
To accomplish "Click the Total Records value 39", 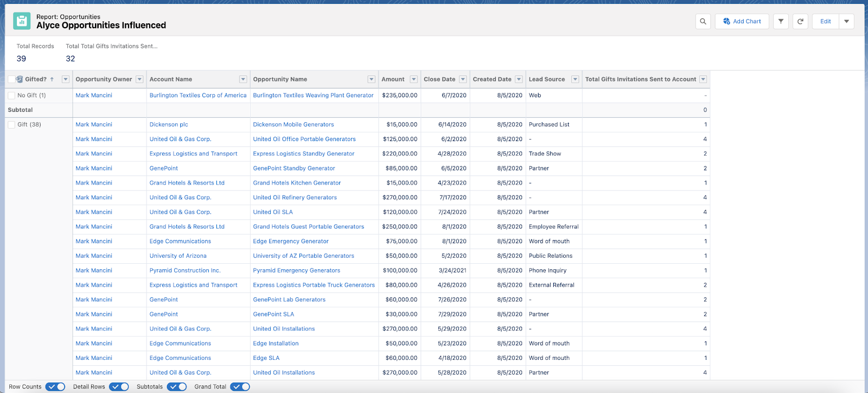I will pyautogui.click(x=21, y=59).
